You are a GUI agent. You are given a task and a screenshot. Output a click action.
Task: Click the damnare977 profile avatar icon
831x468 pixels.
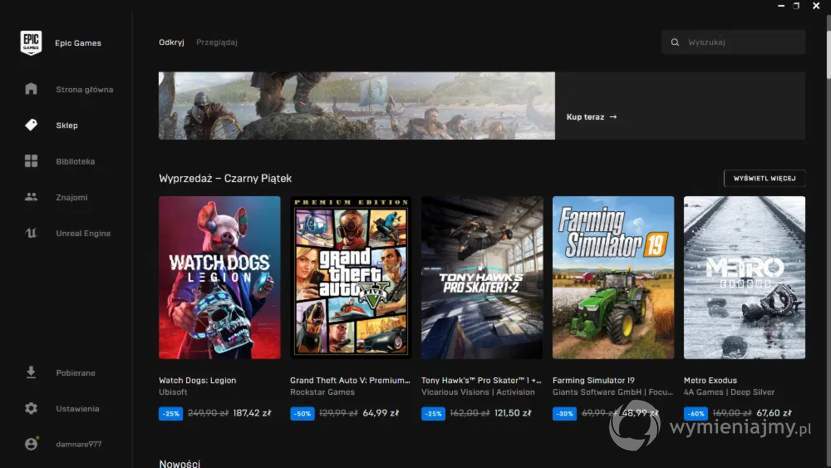click(31, 444)
